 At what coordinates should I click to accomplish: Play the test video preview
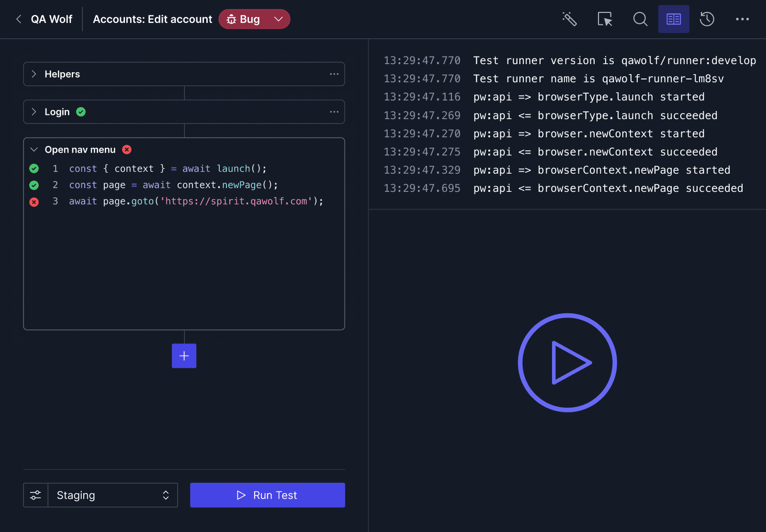coord(567,362)
